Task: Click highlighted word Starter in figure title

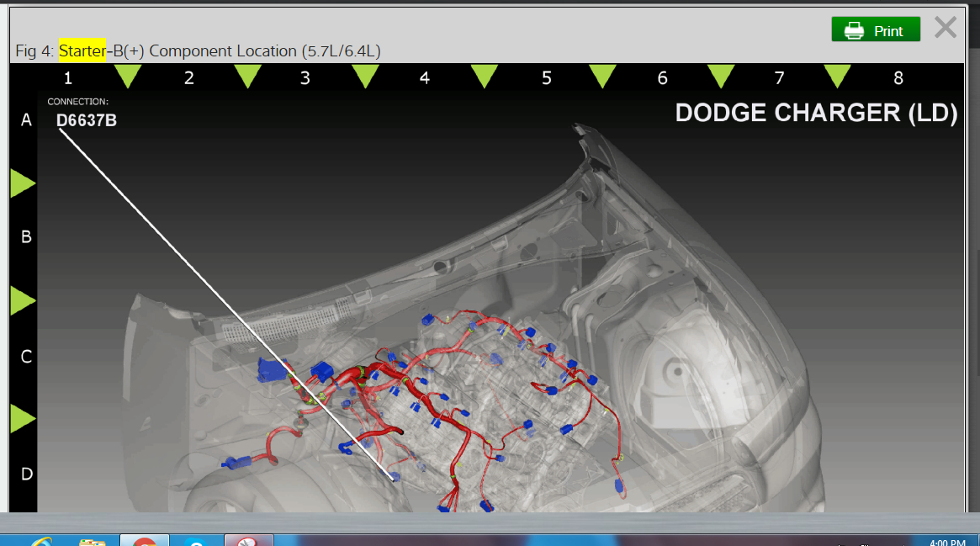Action: (82, 50)
